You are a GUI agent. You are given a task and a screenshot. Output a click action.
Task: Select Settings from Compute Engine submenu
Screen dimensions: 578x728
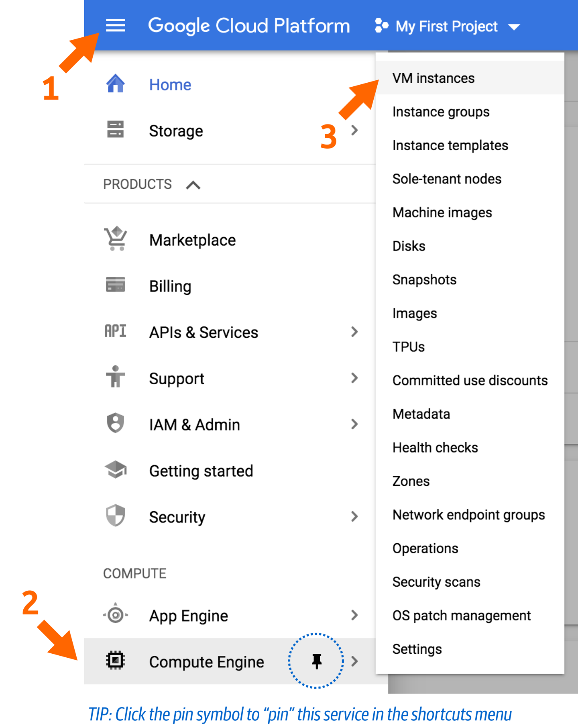point(470,649)
